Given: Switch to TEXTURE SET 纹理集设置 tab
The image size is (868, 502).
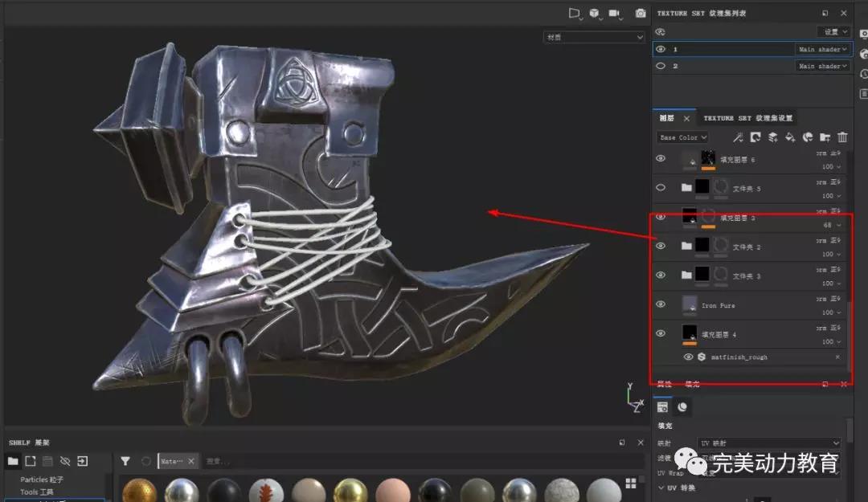Looking at the screenshot, I should [x=747, y=118].
